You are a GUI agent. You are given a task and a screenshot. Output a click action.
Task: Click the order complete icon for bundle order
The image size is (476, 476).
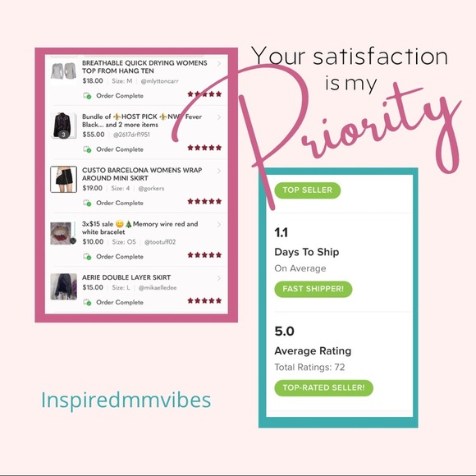tap(87, 149)
